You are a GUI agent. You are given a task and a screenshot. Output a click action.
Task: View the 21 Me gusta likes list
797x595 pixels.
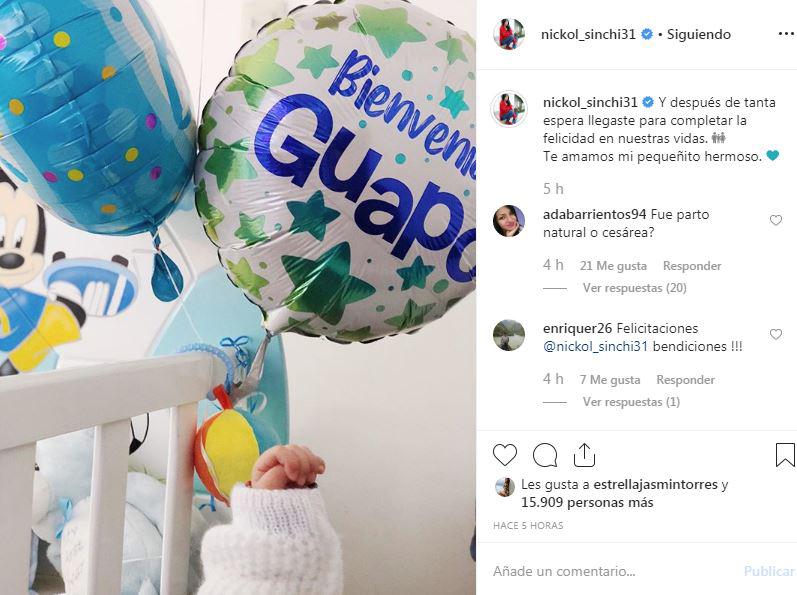pos(613,266)
